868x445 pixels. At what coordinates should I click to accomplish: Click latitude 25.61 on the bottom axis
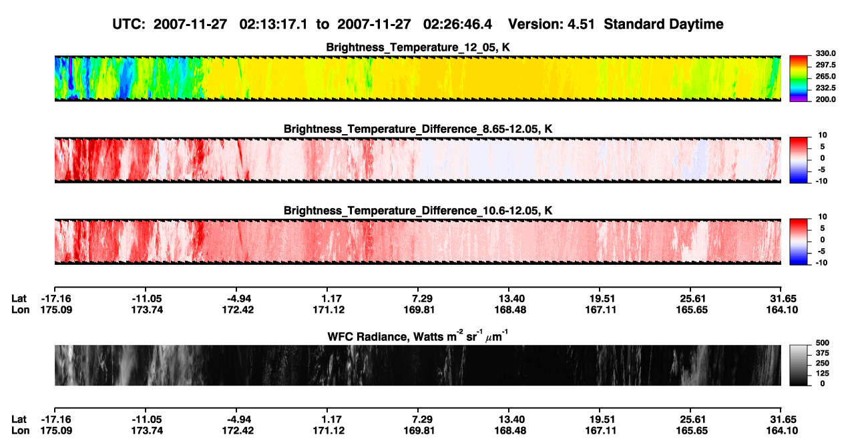691,420
